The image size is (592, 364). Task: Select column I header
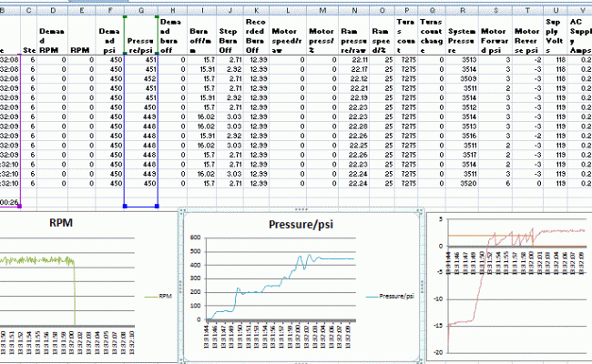click(x=202, y=11)
